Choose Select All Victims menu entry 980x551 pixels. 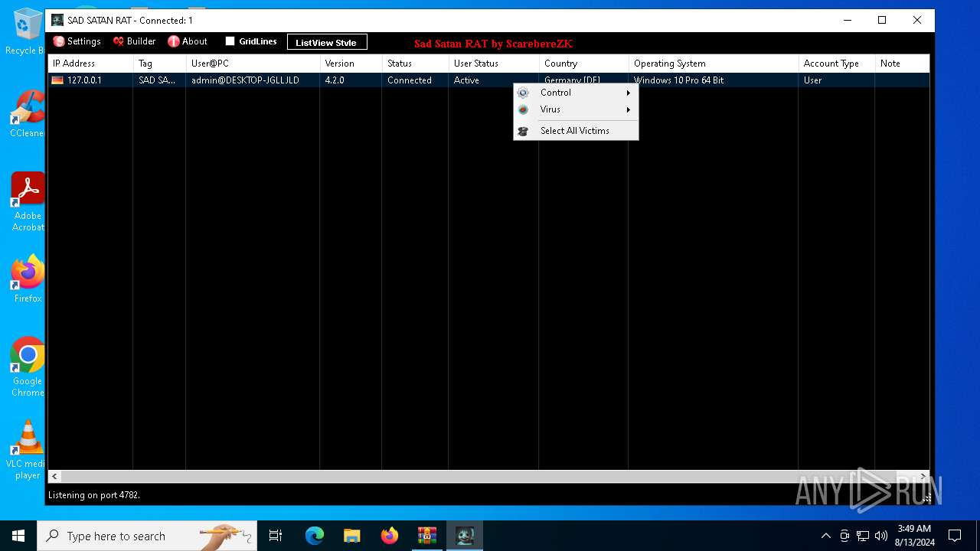tap(575, 131)
